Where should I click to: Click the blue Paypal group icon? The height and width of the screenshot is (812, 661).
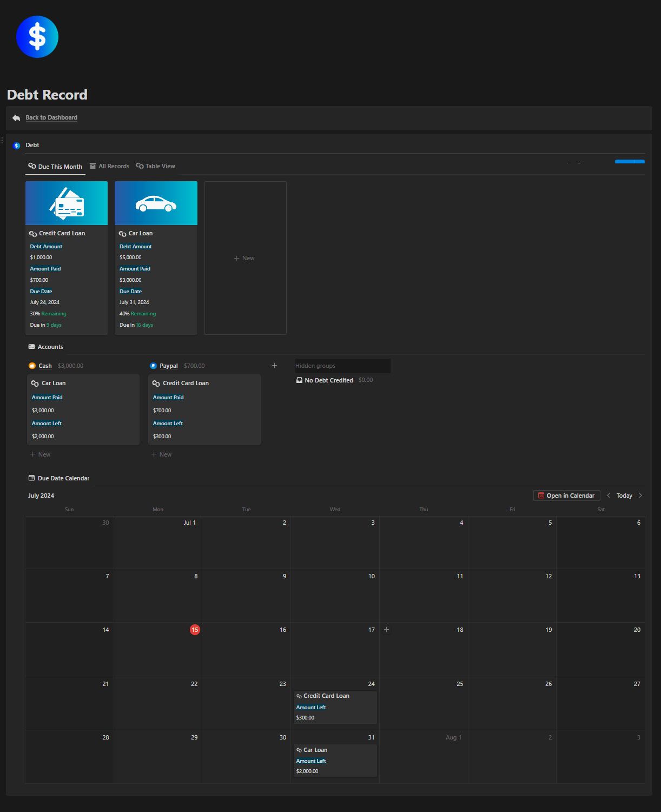[x=153, y=366]
